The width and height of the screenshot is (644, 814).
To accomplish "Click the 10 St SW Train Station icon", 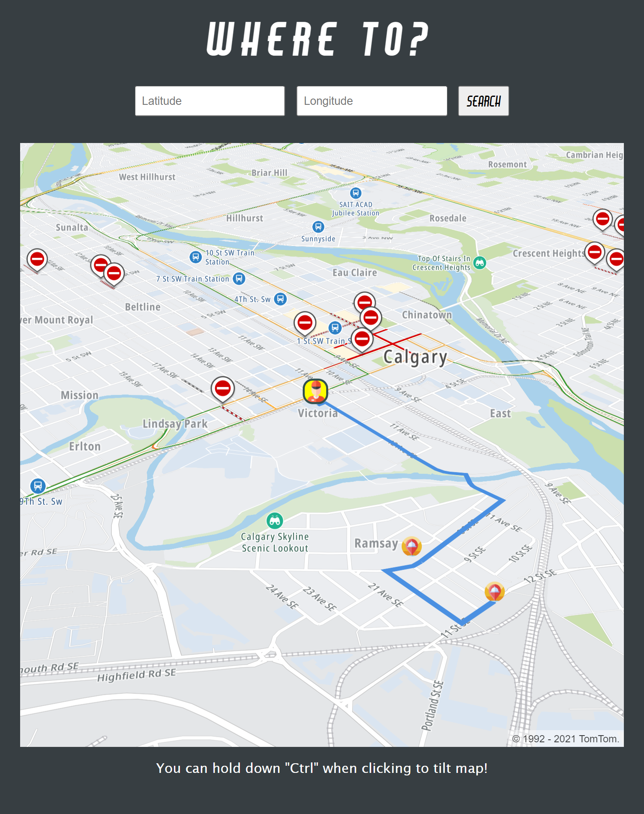I will tap(195, 257).
